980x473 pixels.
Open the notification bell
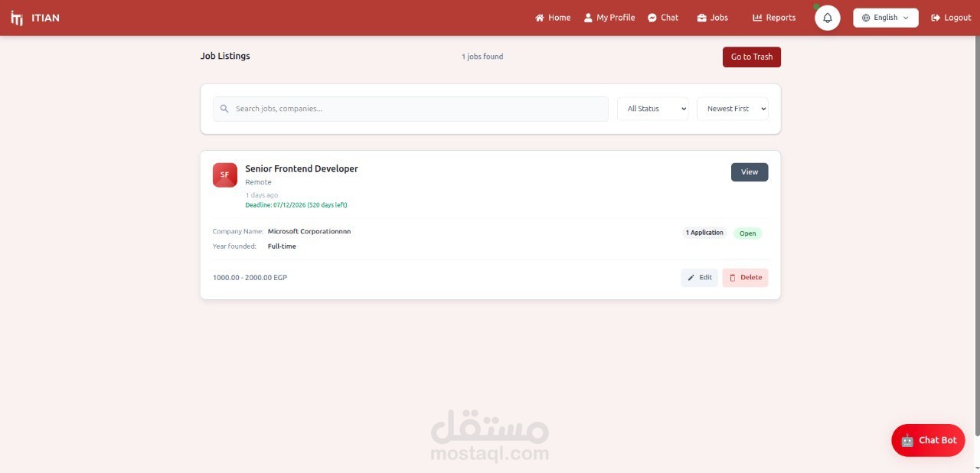coord(828,18)
